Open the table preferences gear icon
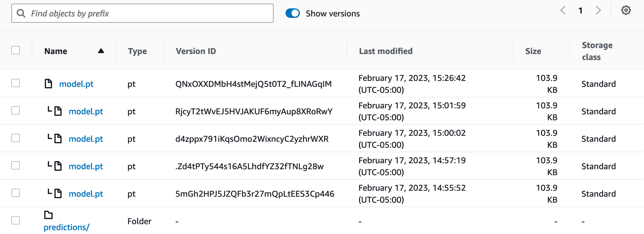The height and width of the screenshot is (234, 644). tap(626, 10)
